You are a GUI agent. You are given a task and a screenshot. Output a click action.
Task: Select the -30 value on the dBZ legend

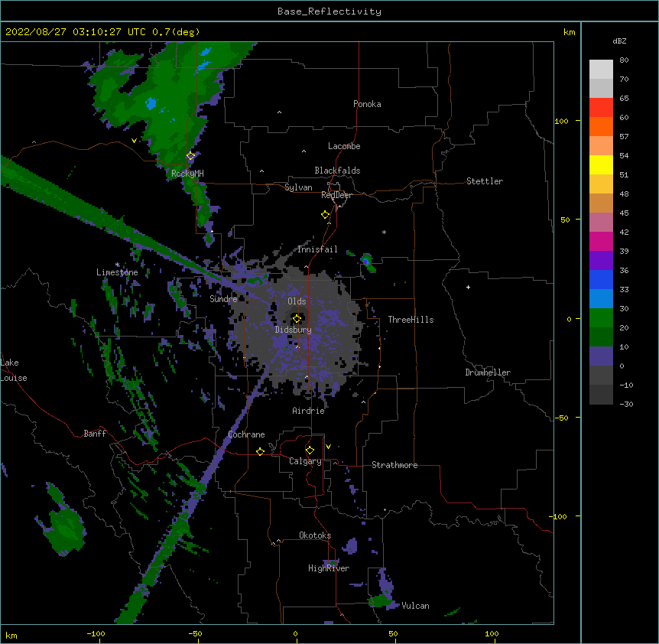[626, 404]
